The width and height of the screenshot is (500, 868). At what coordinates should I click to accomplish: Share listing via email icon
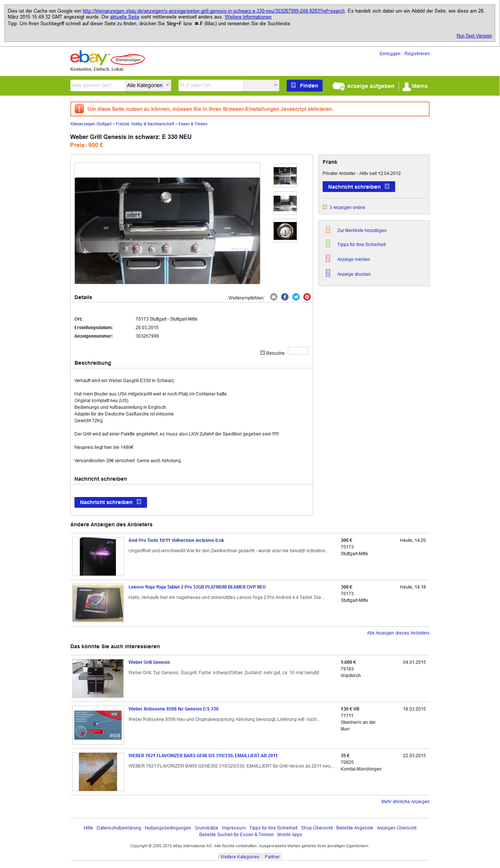274,297
